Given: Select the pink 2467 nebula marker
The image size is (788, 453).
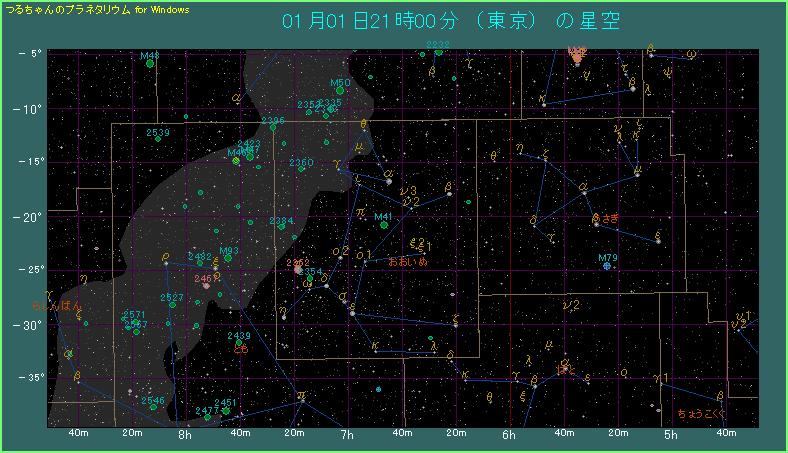Looking at the screenshot, I should click(x=207, y=285).
